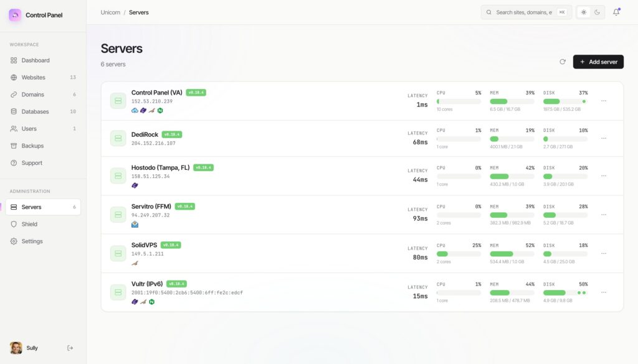Click the cloud icon under Control Panel (VA)

pos(135,111)
